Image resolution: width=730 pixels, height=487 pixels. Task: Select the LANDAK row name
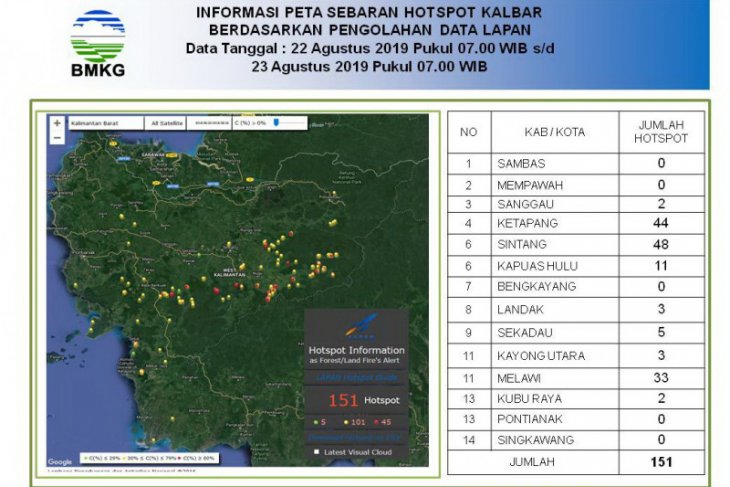coord(520,310)
